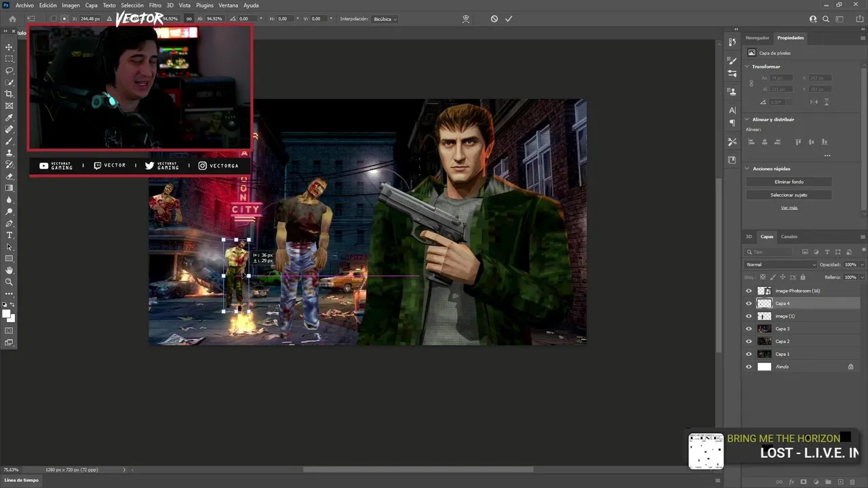
Task: Toggle the width-height link in options bar
Action: click(189, 19)
